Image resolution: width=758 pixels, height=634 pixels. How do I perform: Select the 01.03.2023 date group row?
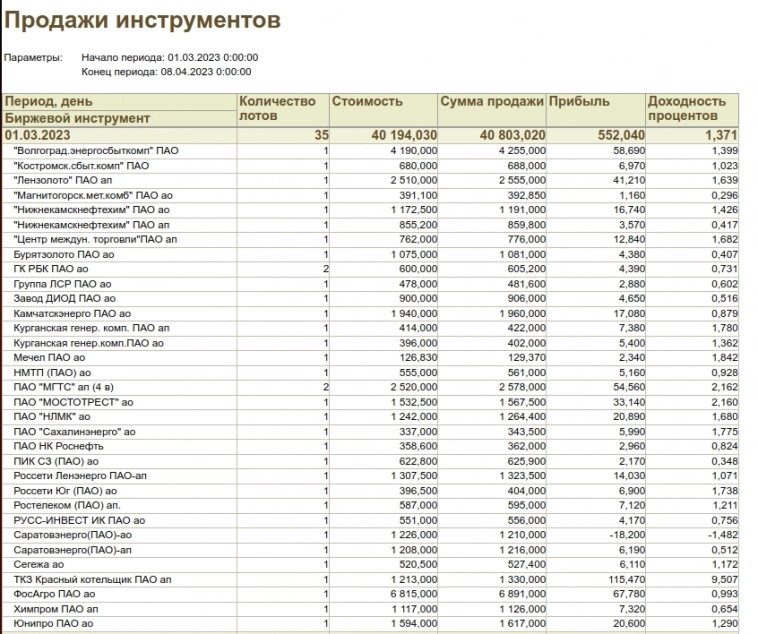(38, 134)
